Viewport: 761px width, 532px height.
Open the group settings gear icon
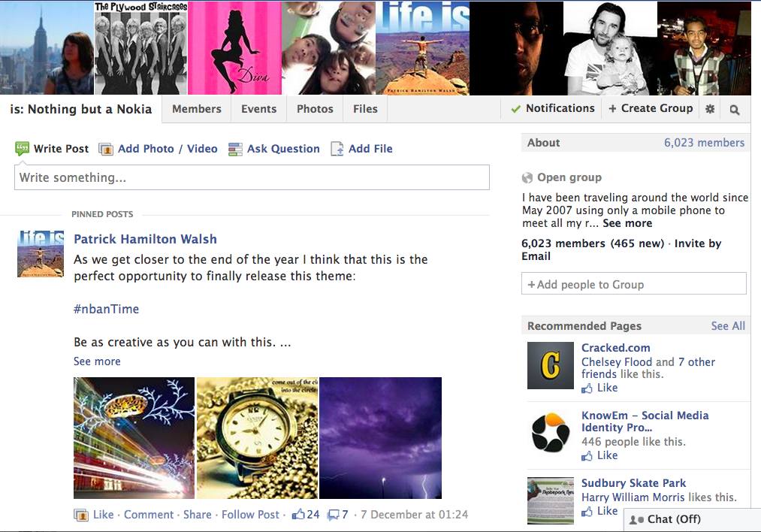pyautogui.click(x=710, y=109)
